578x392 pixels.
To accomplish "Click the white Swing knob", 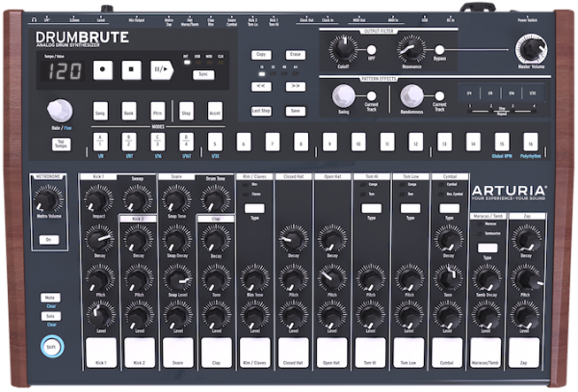I will (343, 95).
